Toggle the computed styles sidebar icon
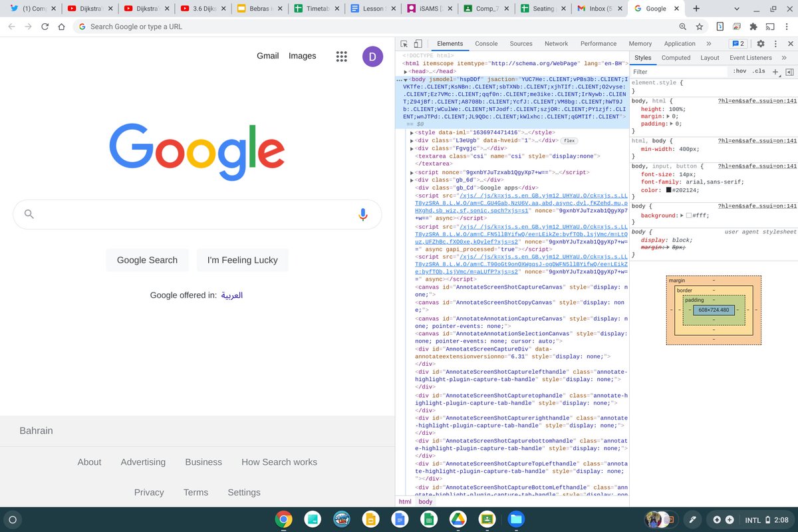 pos(789,72)
